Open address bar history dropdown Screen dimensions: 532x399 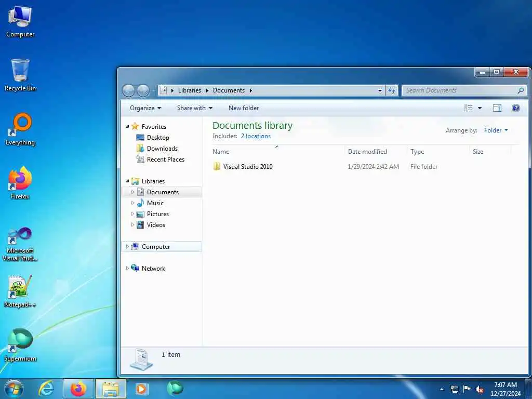[380, 90]
